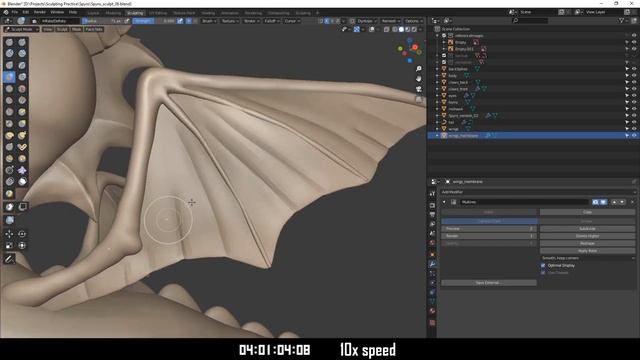The height and width of the screenshot is (360, 640).
Task: Toggle Multires modifier render display
Action: tap(596, 202)
